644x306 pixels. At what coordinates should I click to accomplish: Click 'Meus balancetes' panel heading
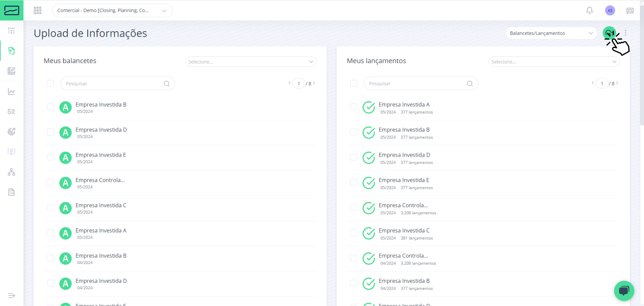click(70, 61)
